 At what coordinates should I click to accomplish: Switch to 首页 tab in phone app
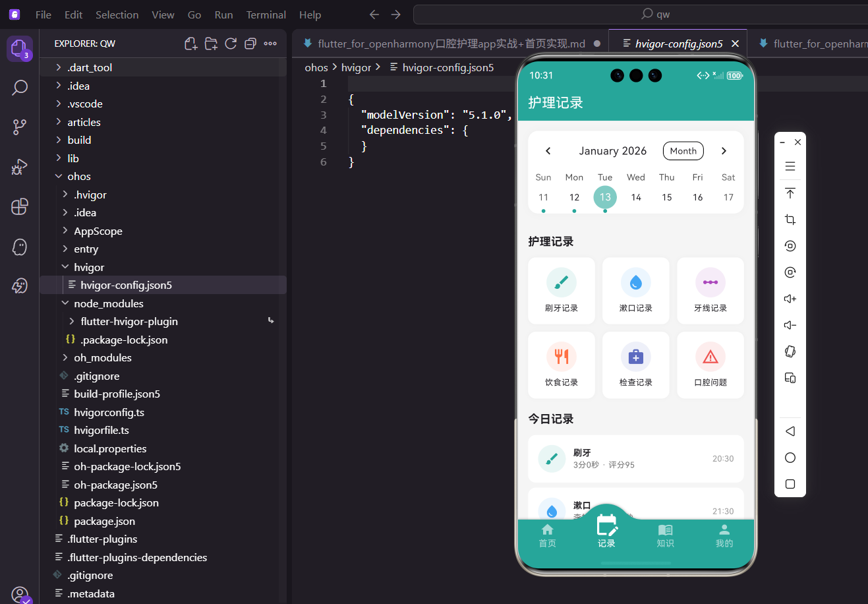tap(547, 536)
